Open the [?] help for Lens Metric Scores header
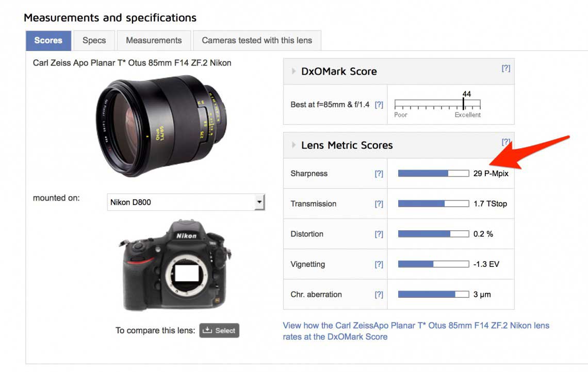588x372 pixels. pyautogui.click(x=505, y=142)
